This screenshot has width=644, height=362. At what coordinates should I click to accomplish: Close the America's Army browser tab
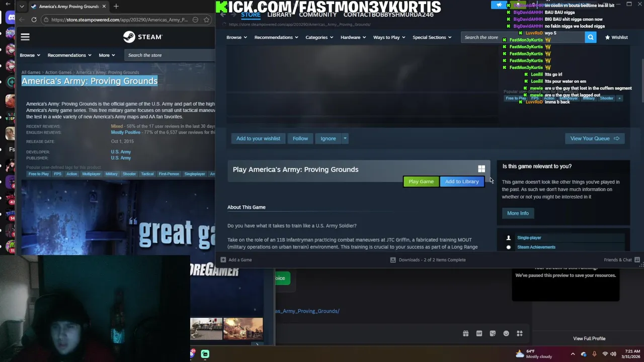(x=104, y=6)
